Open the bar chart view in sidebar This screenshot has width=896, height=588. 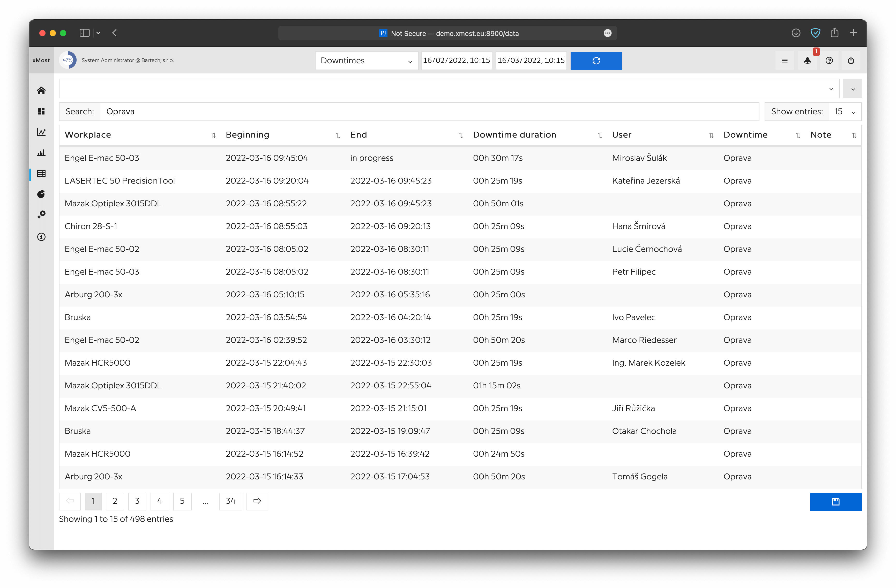tap(41, 153)
